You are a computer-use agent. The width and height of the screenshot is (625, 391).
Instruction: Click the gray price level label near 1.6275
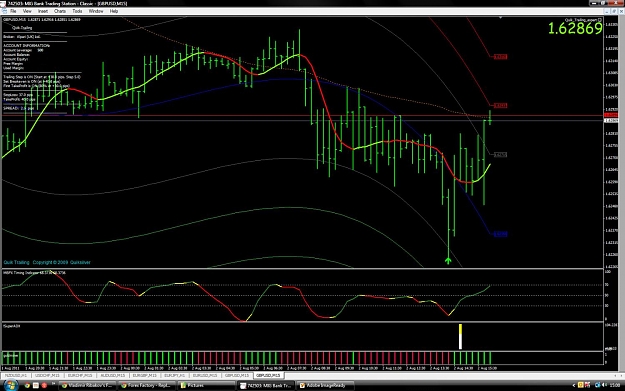[x=500, y=155]
